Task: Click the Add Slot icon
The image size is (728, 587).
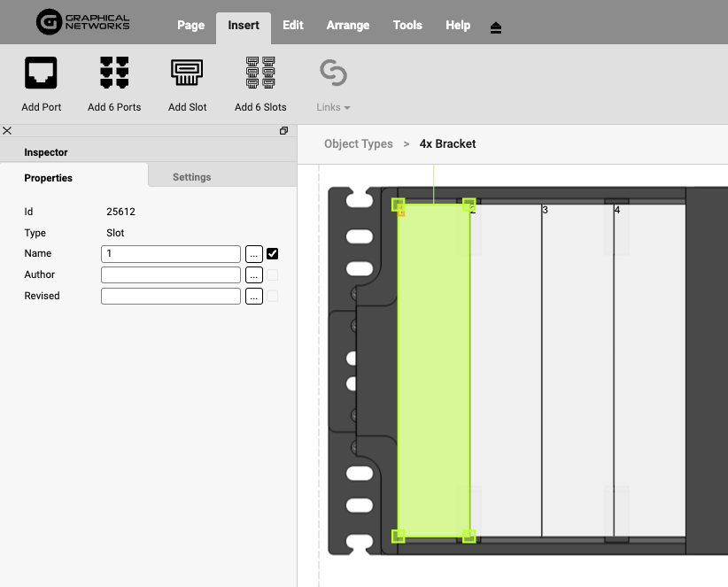Action: (x=187, y=74)
